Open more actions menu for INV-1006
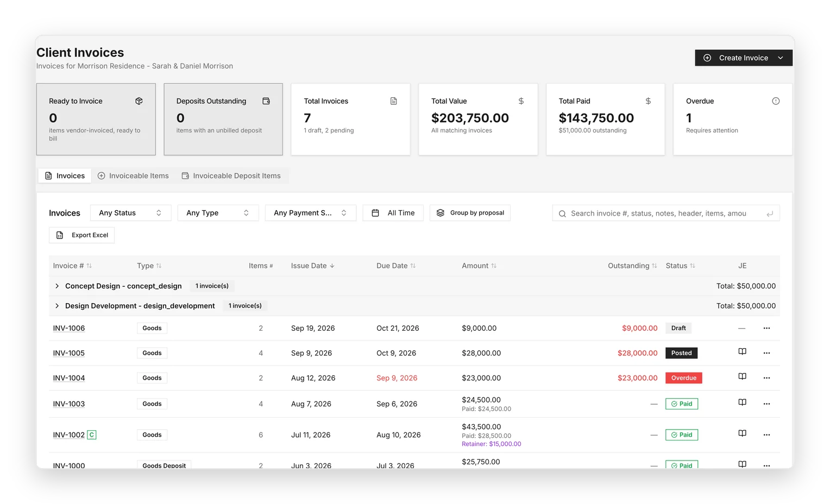Screen dimensions: 830x504 click(766, 328)
